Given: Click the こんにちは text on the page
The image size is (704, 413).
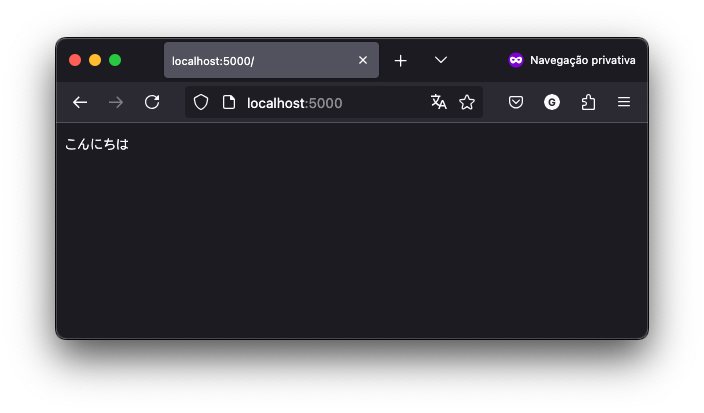Looking at the screenshot, I should click(97, 144).
